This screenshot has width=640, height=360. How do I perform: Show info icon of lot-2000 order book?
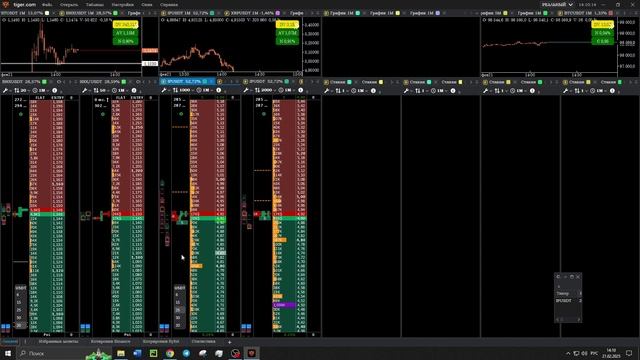point(301,90)
